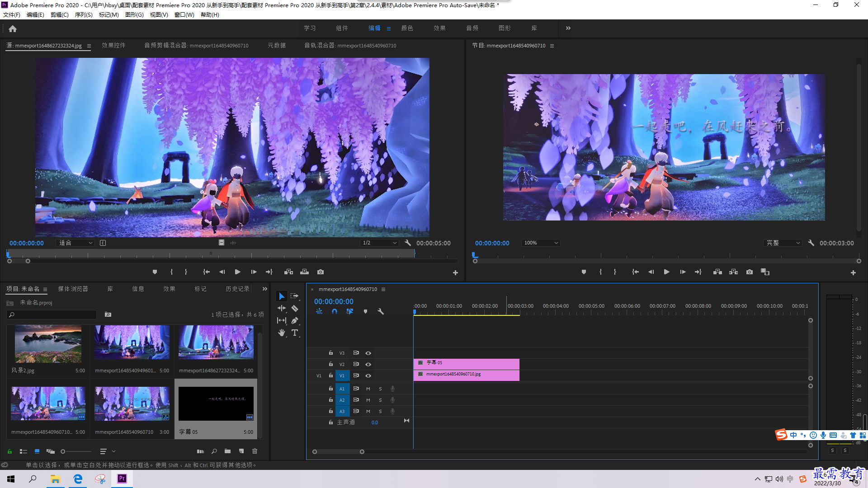Open 媒体浏览器 panel tab
The height and width of the screenshot is (488, 868).
tap(73, 289)
